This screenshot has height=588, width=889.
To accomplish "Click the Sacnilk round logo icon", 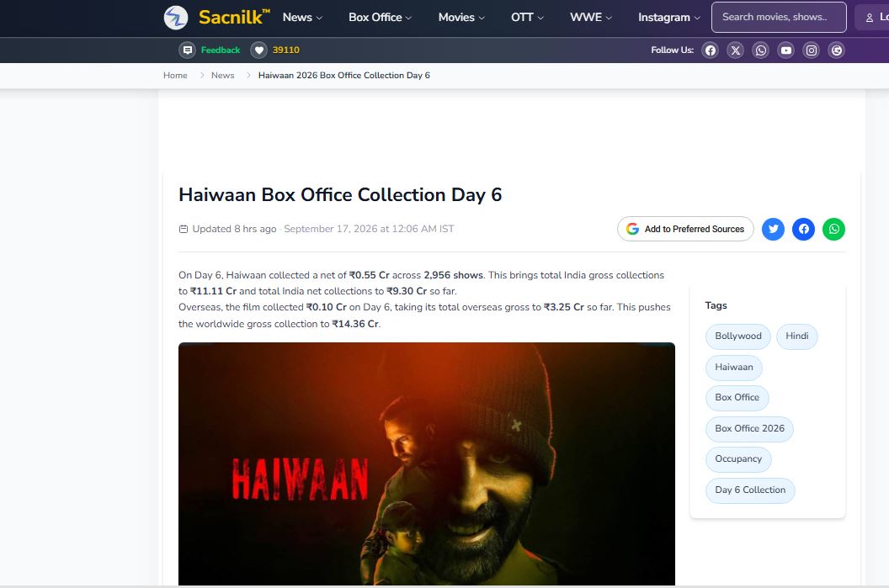I will click(x=176, y=18).
